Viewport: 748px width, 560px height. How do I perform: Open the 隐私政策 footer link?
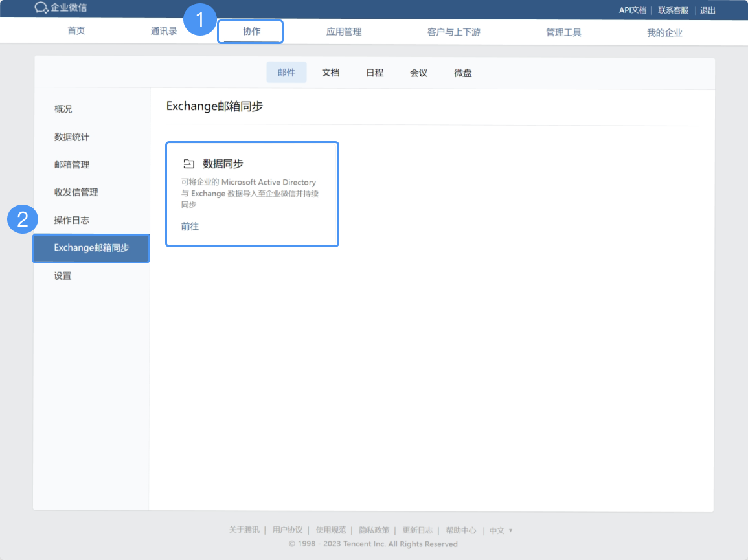click(x=374, y=530)
